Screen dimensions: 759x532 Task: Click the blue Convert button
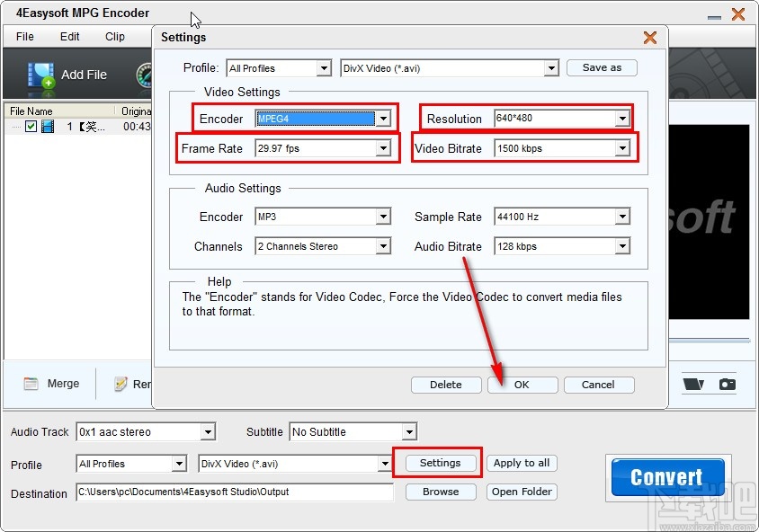pyautogui.click(x=666, y=477)
